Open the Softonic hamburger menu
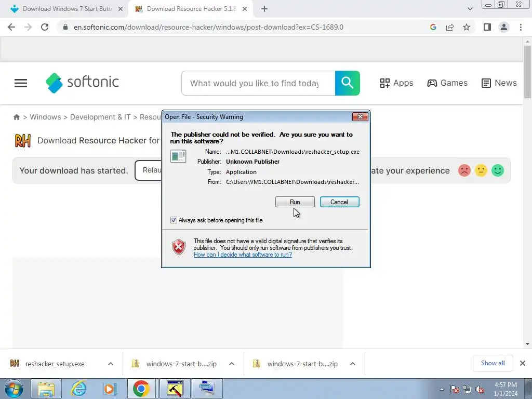The image size is (532, 399). [x=21, y=83]
